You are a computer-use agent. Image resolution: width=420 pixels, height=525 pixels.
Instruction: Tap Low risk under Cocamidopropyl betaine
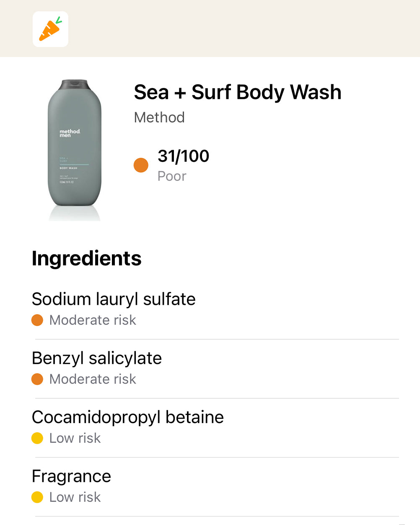click(75, 438)
